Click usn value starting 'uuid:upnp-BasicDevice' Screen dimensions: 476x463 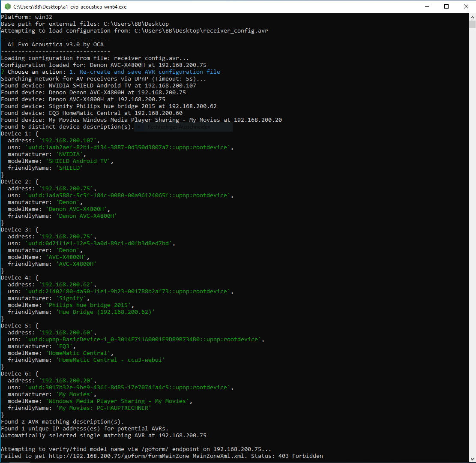(143, 340)
